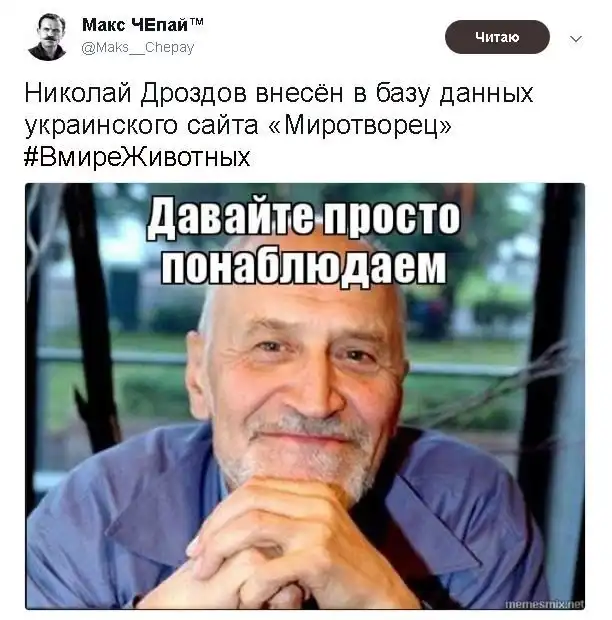Click Николай Дроздов name in tweet text
The image size is (612, 620).
click(136, 94)
